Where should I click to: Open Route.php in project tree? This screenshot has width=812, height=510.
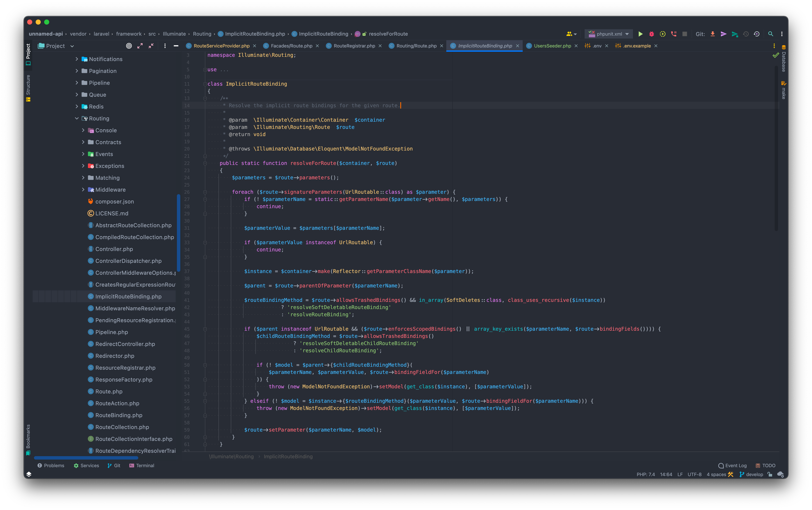click(x=109, y=391)
